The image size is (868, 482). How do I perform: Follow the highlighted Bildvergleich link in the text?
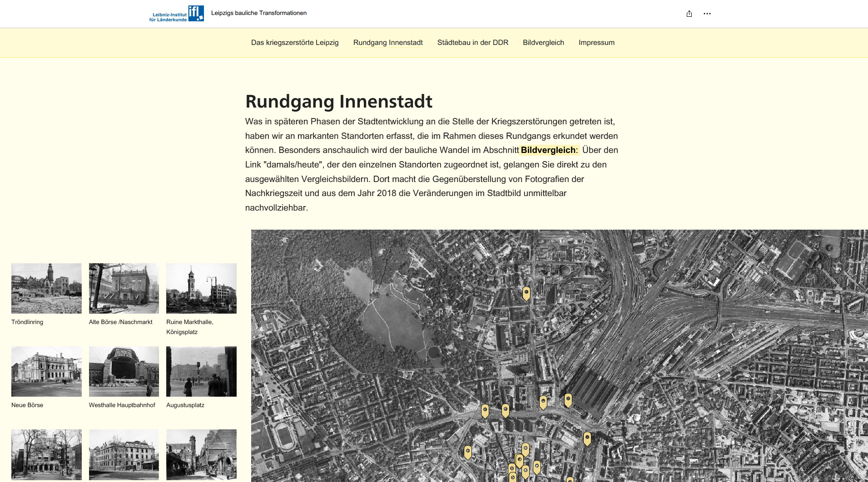point(548,150)
